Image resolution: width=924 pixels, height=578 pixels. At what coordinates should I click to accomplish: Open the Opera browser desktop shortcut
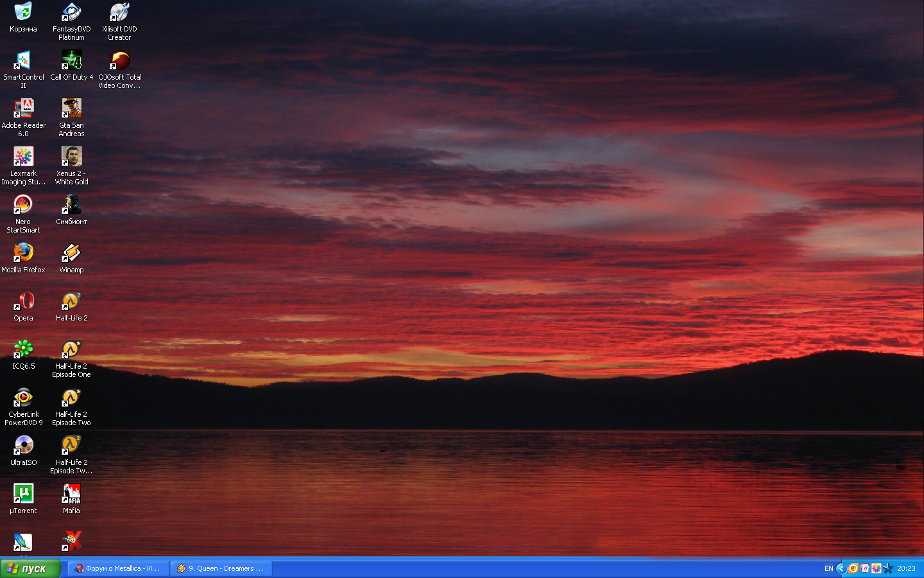tap(23, 301)
